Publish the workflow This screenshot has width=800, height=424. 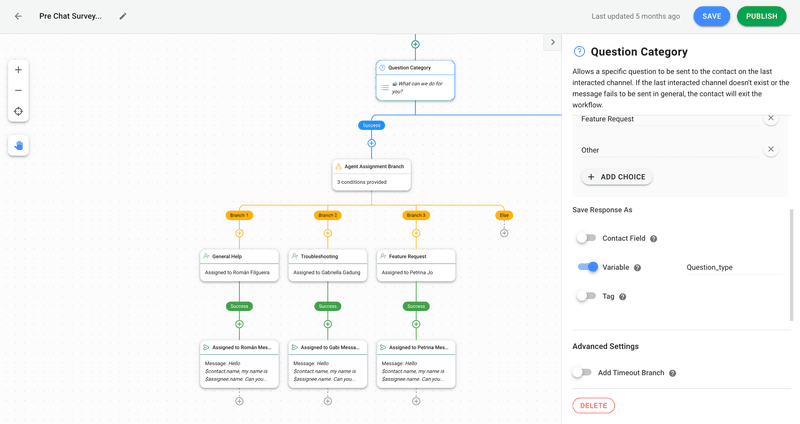(761, 16)
